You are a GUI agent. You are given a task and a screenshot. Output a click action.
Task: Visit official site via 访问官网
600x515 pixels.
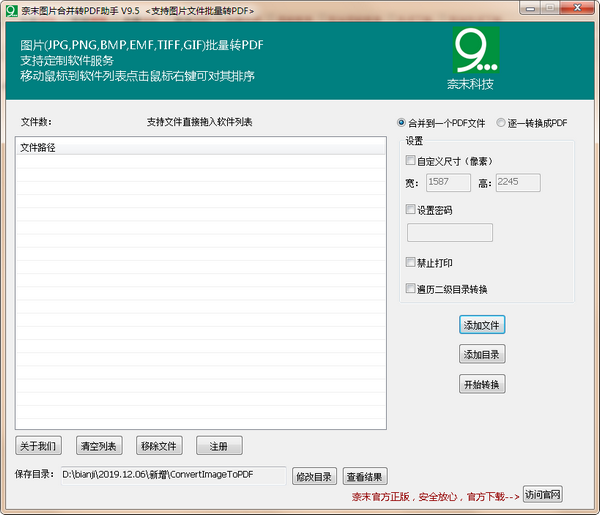coord(543,495)
